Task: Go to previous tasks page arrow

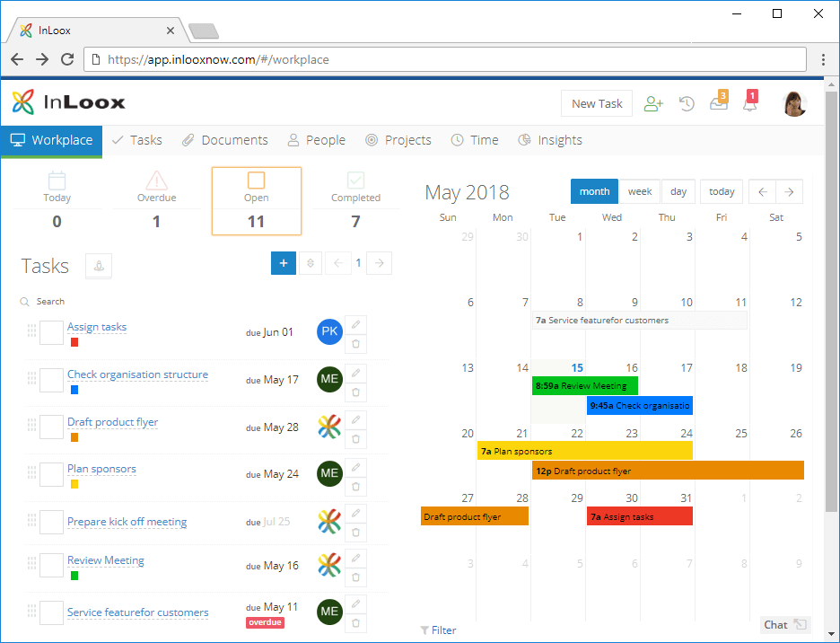Action: [x=338, y=263]
